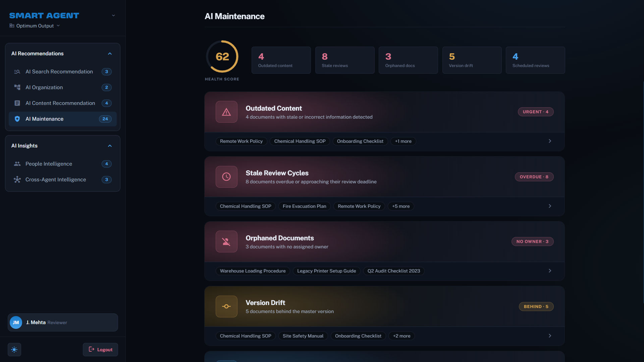This screenshot has height=362, width=644.
Task: Click the Outdated content stat card
Action: [x=281, y=60]
